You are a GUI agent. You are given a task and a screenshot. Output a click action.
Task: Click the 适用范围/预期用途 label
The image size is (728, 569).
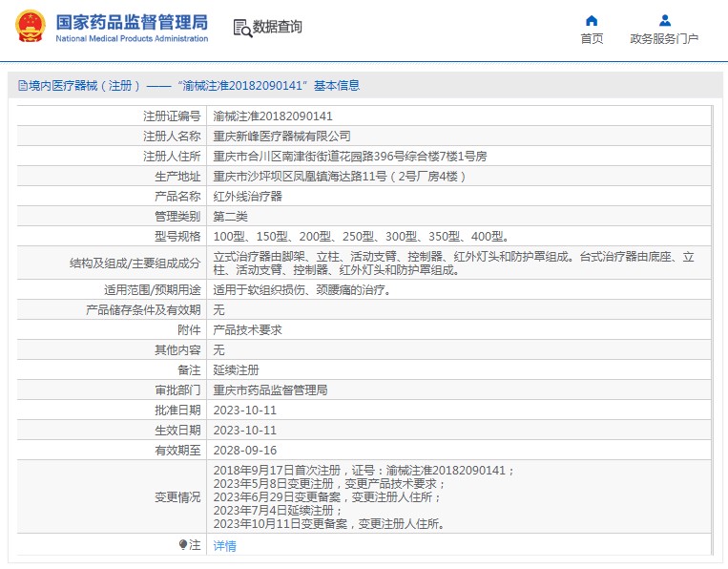[x=153, y=290]
